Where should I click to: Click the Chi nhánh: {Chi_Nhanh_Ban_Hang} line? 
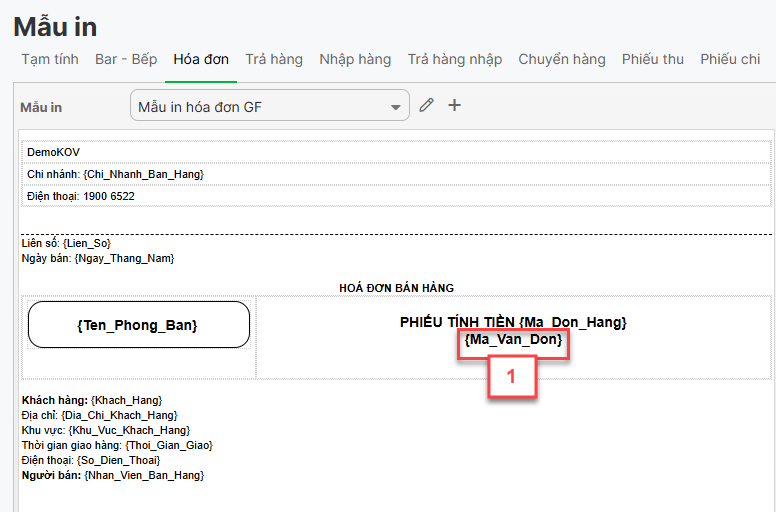coord(115,174)
